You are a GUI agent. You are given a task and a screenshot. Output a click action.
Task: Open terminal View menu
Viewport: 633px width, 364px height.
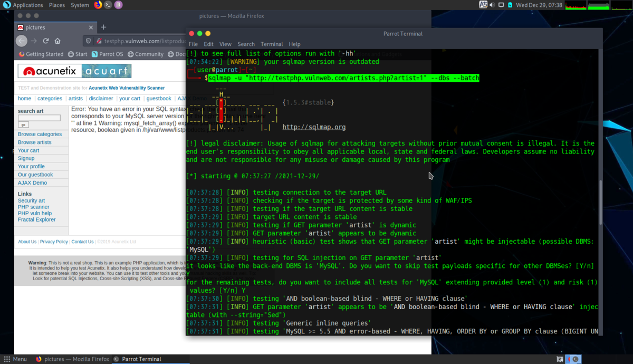pyautogui.click(x=225, y=44)
